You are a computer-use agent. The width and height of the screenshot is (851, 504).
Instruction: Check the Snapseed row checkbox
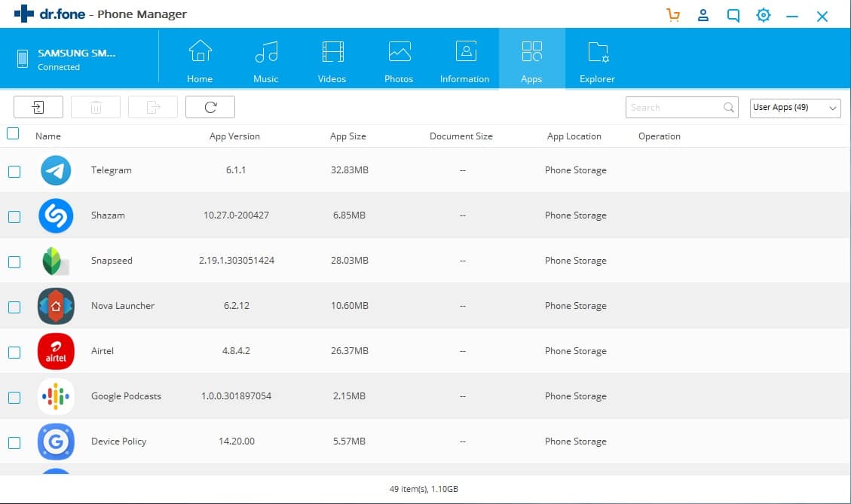[14, 262]
